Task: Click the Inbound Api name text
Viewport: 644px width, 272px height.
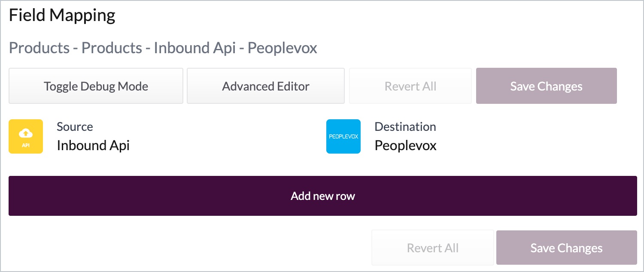Action: point(93,145)
